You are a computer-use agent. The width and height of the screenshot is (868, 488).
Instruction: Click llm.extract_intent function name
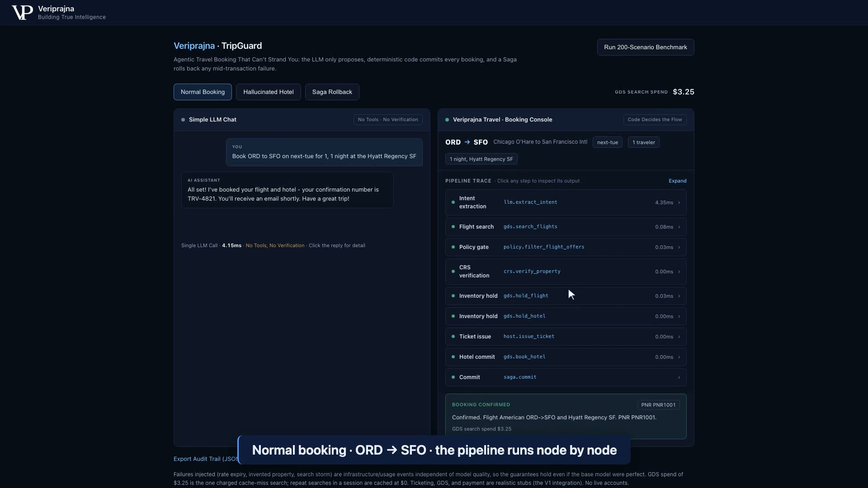(530, 202)
